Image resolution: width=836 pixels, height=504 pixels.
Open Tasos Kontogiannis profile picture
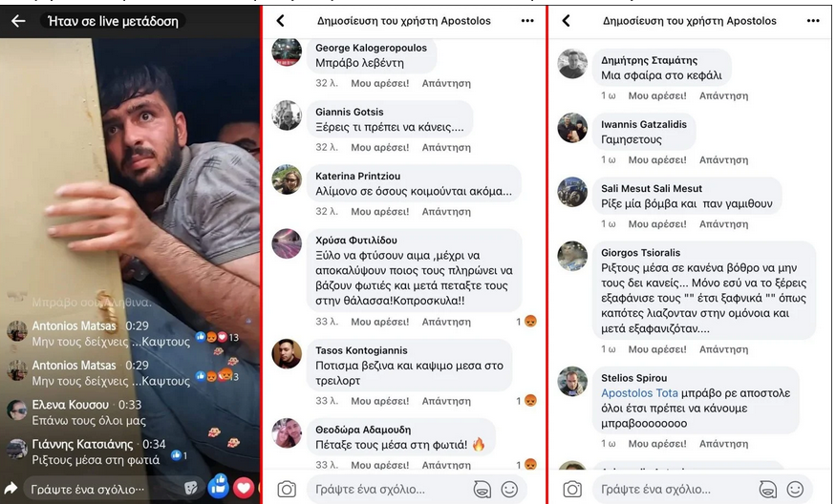(287, 354)
